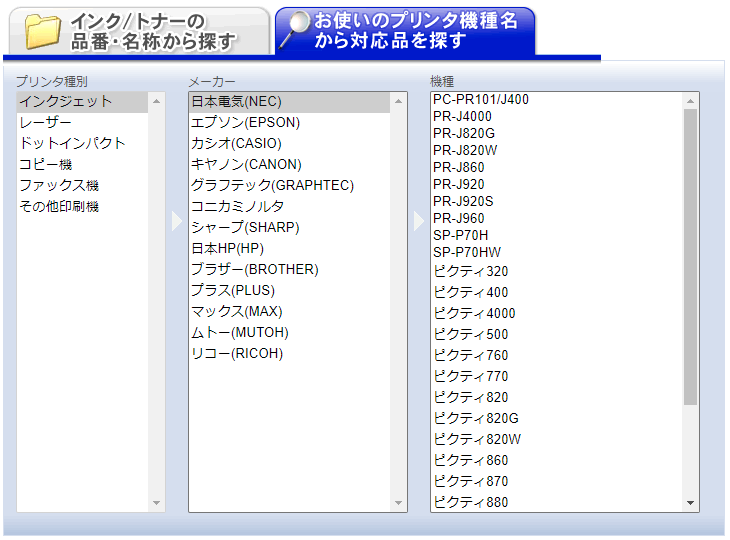The image size is (730, 540).
Task: Select model ピクティ860
Action: tap(556, 460)
